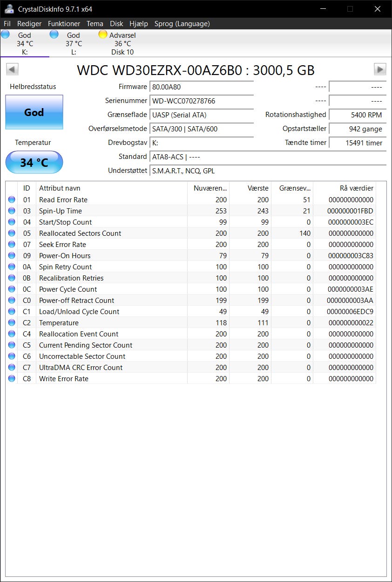392x582 pixels.
Task: Click Overførselsmetode field SATA/300 | SATA/600
Action: coord(202,129)
